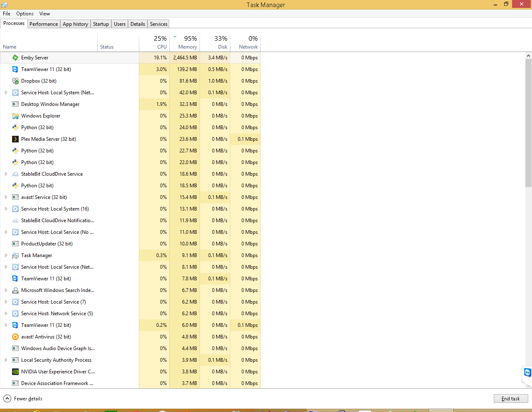
Task: Switch to the Performance tab
Action: [44, 24]
